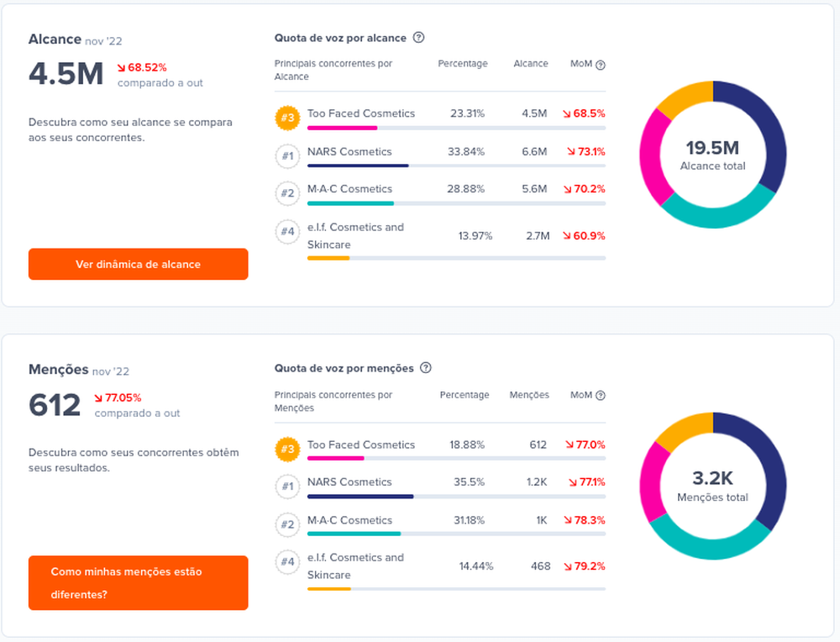This screenshot has width=840, height=642.
Task: Select e.l.f. Cosmetics and Skincare in Menções table
Action: 355,566
